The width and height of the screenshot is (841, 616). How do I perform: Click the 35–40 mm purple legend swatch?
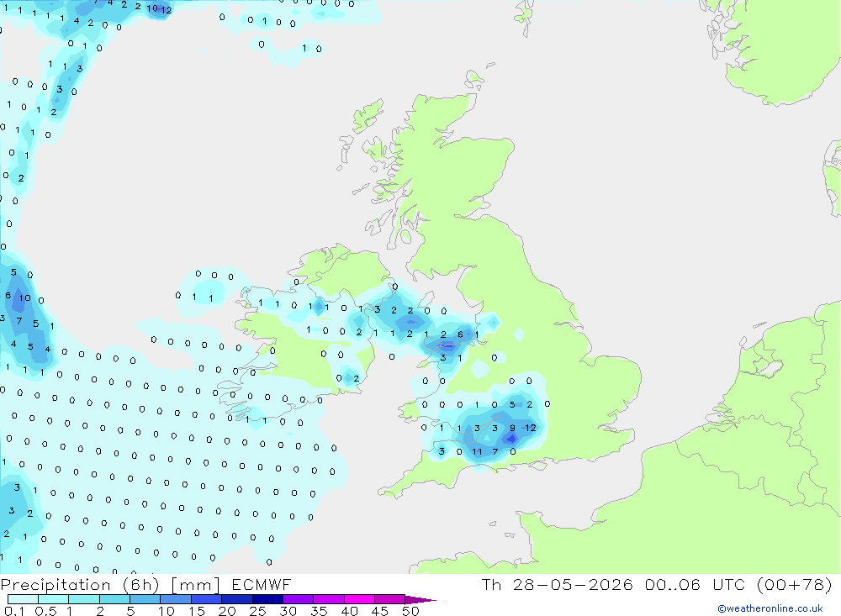tap(329, 599)
